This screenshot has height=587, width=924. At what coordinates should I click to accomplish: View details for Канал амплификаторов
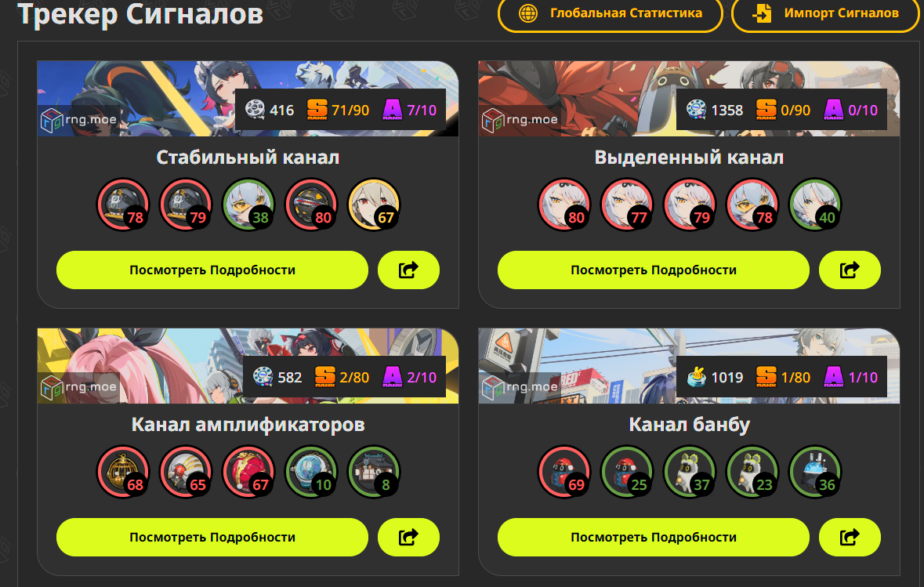(x=212, y=537)
